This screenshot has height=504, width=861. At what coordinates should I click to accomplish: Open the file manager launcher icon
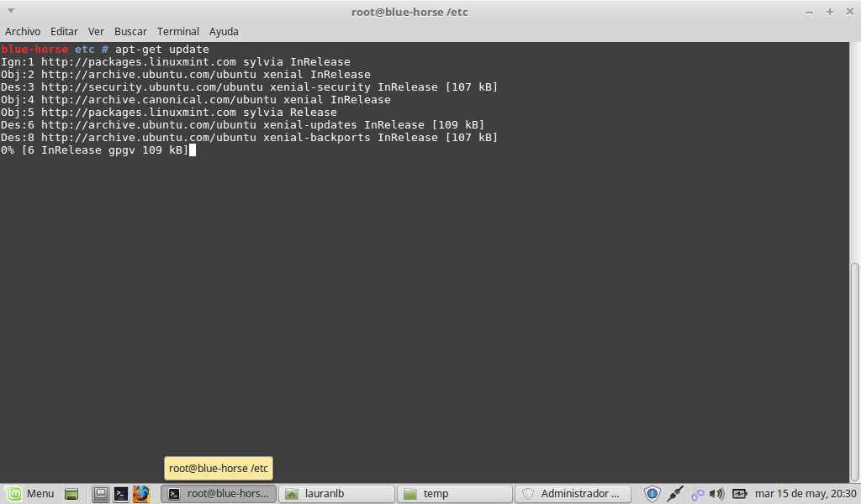tap(100, 494)
